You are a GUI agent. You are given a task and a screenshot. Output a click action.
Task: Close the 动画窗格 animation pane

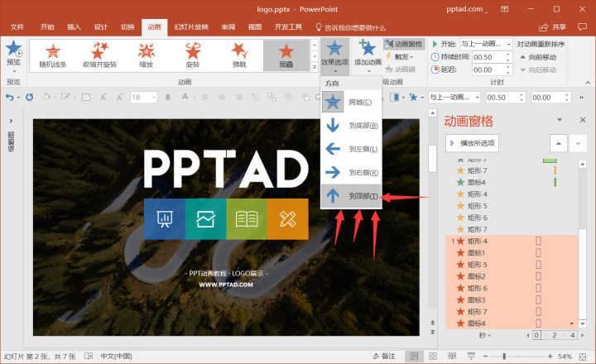583,120
